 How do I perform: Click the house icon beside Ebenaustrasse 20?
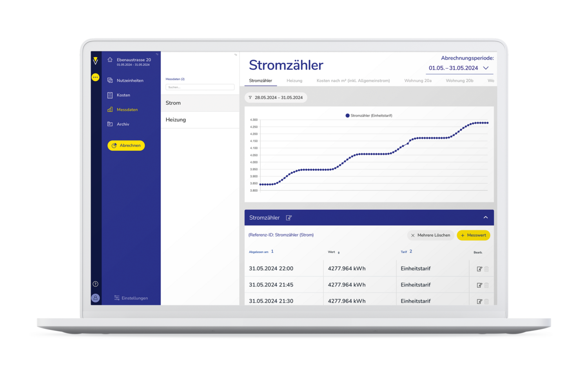pos(110,60)
